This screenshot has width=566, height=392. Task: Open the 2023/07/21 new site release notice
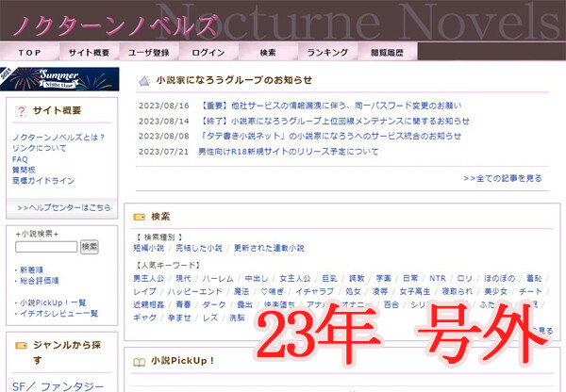288,152
